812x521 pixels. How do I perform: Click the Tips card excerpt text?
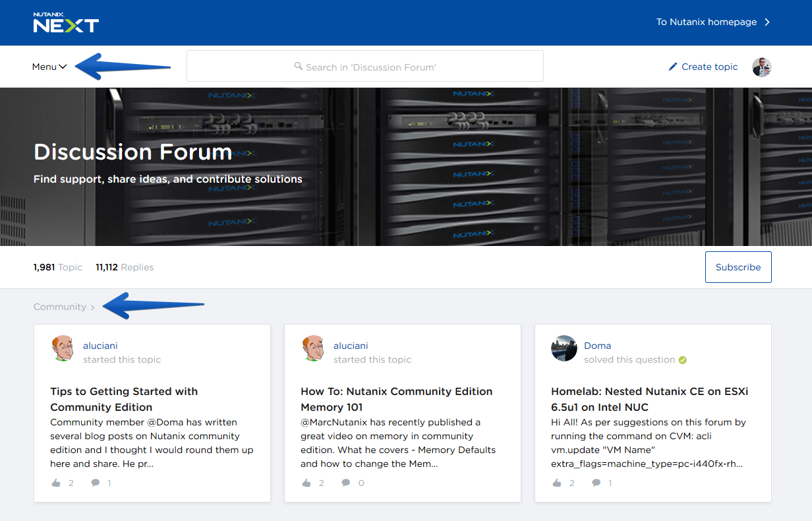152,443
